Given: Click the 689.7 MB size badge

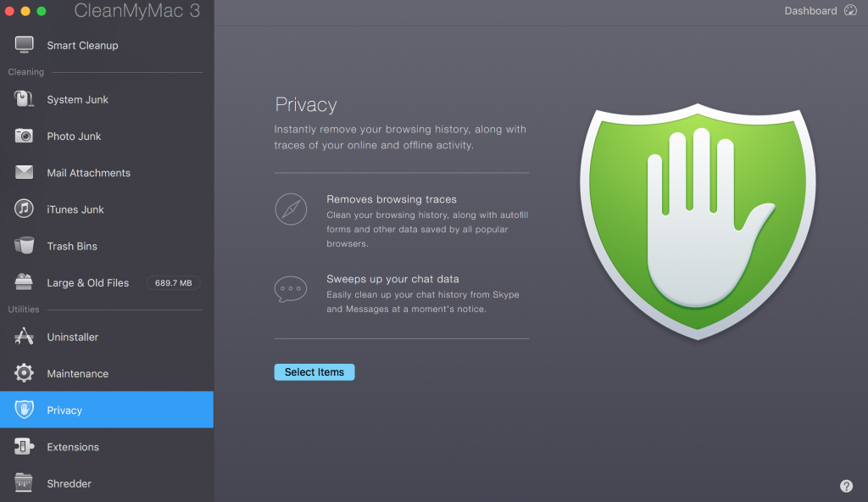Looking at the screenshot, I should tap(173, 282).
